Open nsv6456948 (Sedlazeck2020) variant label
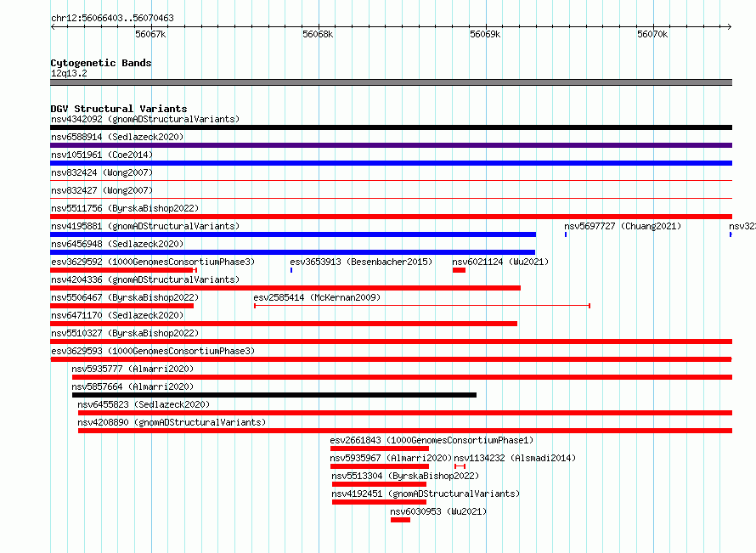Viewport: 756px width, 553px height. pos(117,244)
